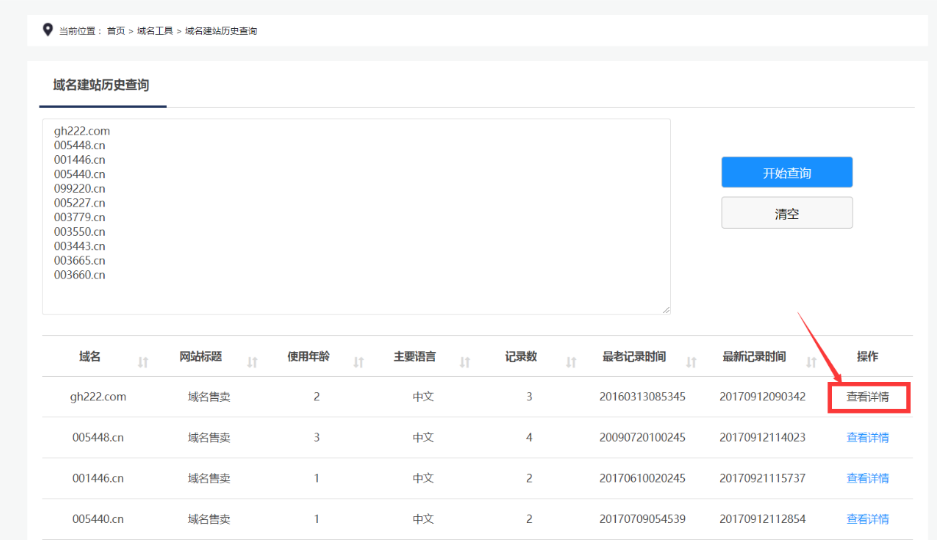Open 域名建站历史查询 breadcrumb item
Image resolution: width=937 pixels, height=540 pixels.
pyautogui.click(x=221, y=31)
